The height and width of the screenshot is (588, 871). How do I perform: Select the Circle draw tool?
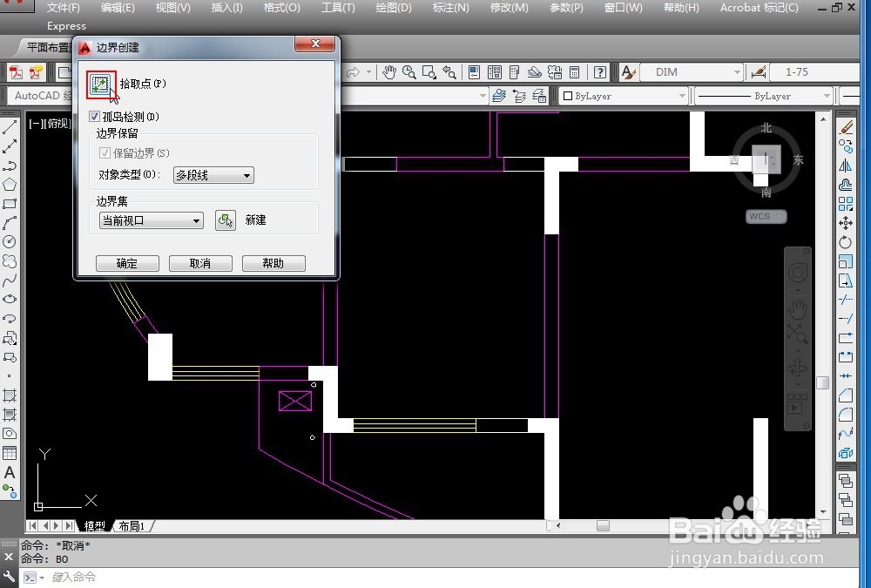[10, 242]
